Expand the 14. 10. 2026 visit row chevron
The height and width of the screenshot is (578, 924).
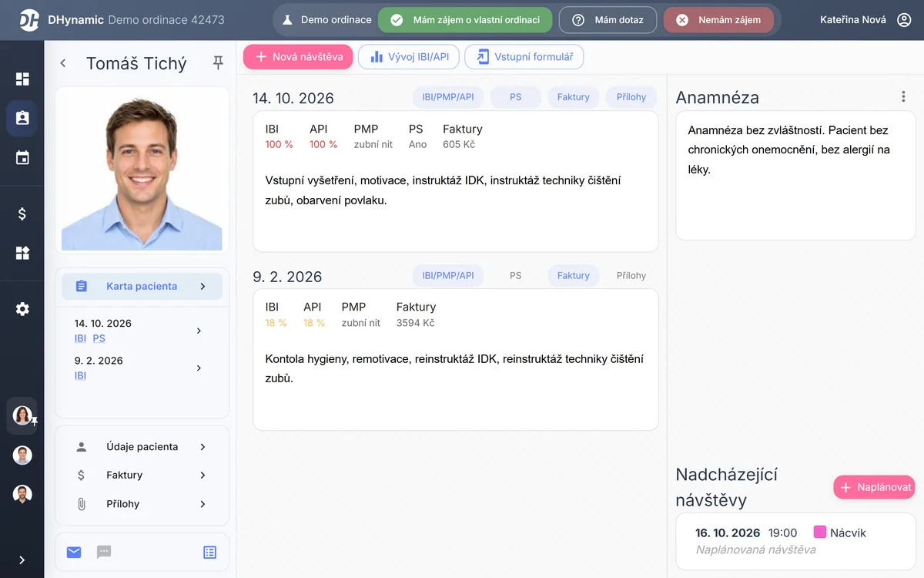(199, 331)
